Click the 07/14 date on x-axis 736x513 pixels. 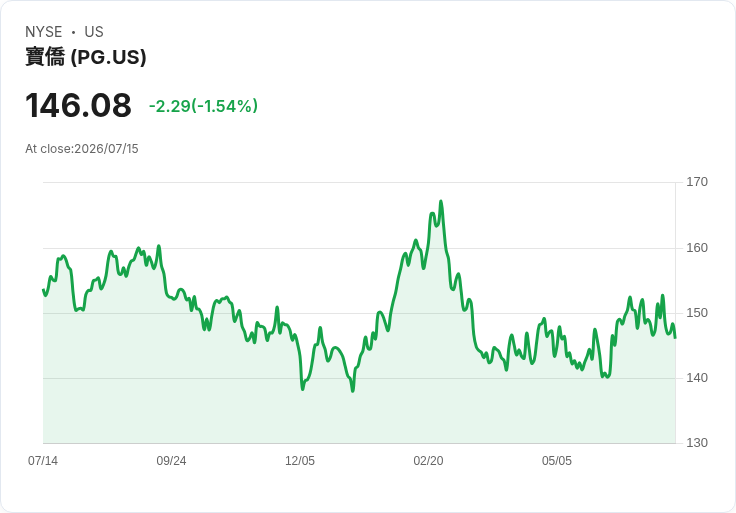click(43, 460)
